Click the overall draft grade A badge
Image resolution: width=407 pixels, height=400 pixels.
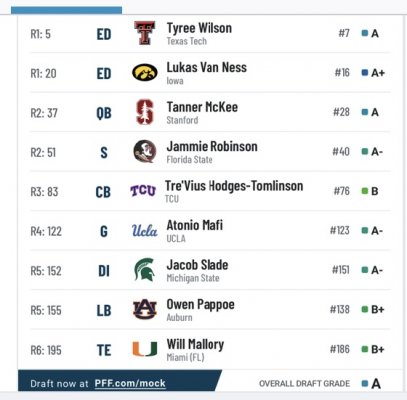click(371, 384)
